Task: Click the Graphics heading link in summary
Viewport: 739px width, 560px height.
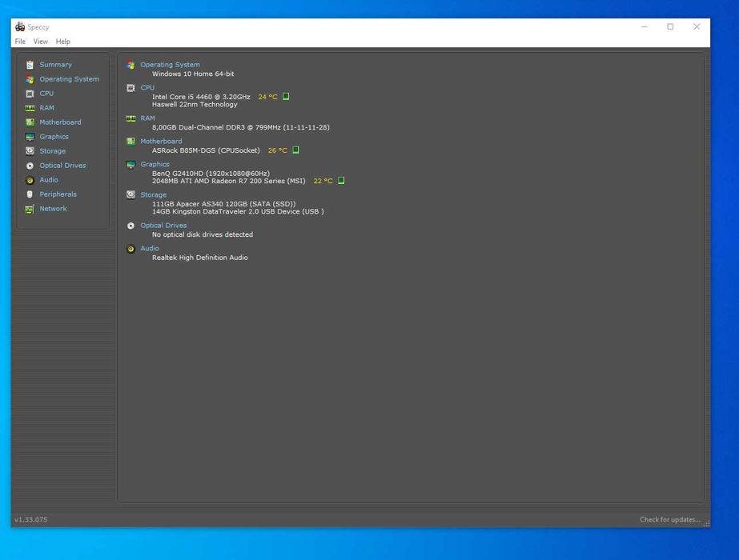Action: (155, 164)
